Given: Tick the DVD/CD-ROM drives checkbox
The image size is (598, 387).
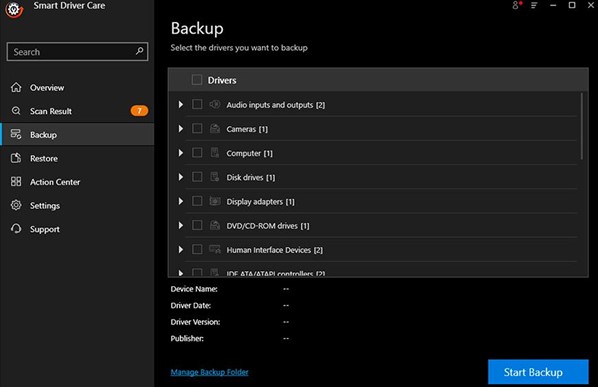Looking at the screenshot, I should [x=197, y=225].
